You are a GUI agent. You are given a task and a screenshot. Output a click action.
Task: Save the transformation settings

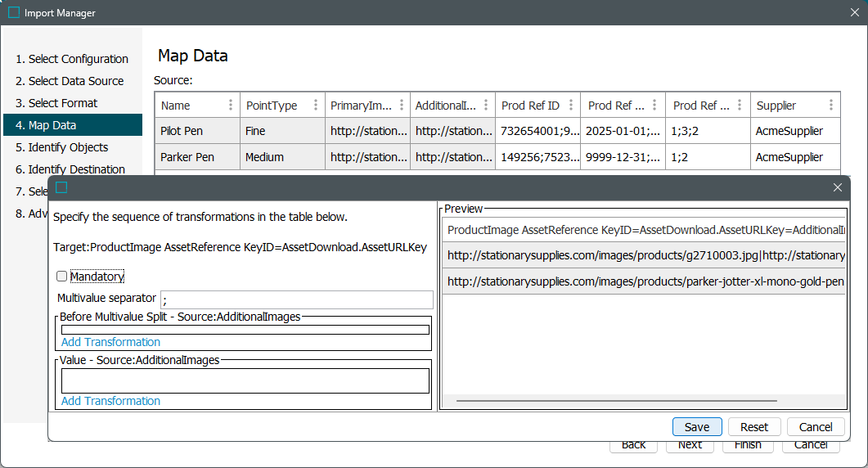[697, 427]
